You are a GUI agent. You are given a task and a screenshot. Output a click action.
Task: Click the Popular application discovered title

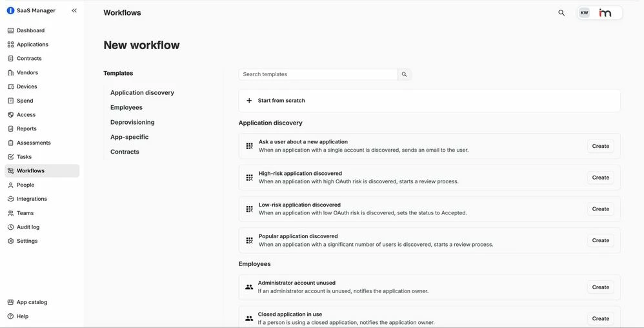[297, 236]
